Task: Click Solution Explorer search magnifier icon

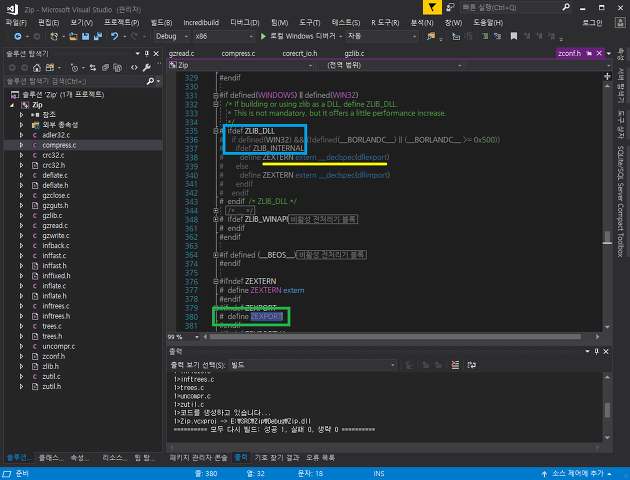Action: (150, 82)
